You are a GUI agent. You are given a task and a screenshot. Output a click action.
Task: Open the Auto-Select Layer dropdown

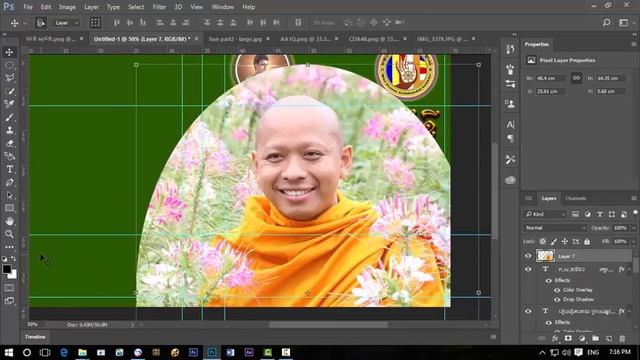67,23
